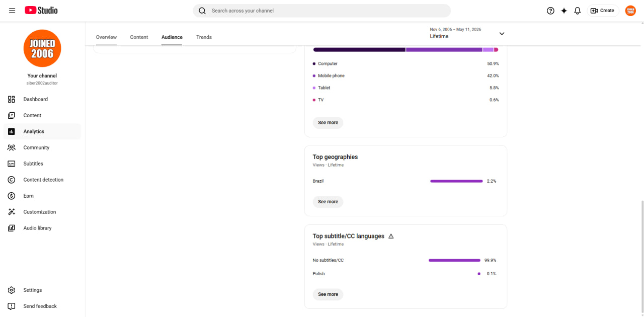Click the YouTube Studio logo
This screenshot has height=317, width=644.
click(41, 11)
